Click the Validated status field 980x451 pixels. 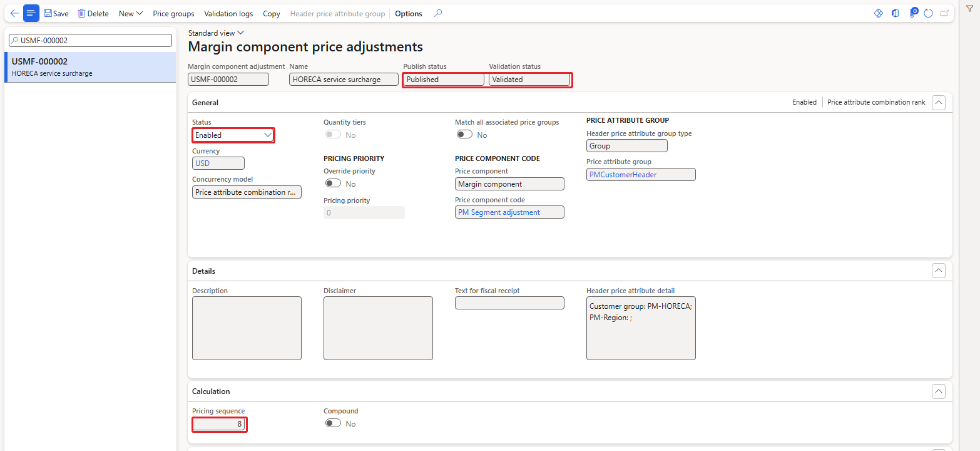pyautogui.click(x=529, y=80)
